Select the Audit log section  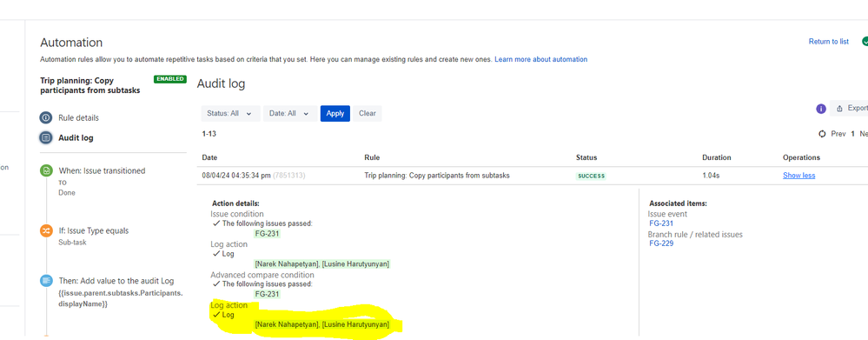pyautogui.click(x=76, y=138)
